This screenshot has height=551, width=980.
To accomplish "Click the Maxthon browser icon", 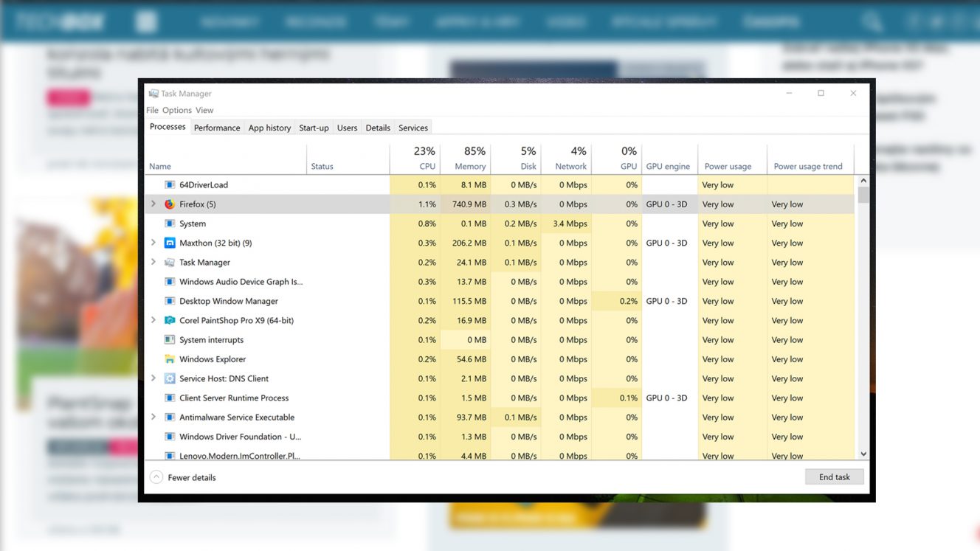I will point(170,243).
